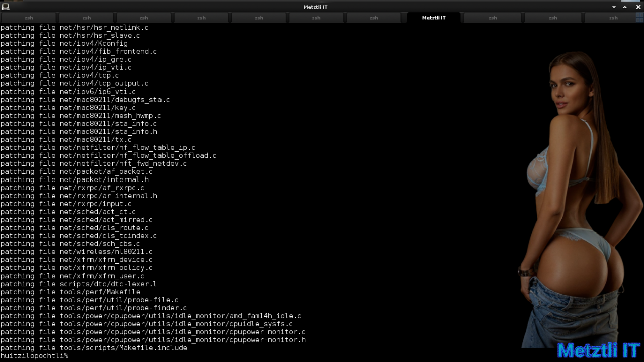Click the line net/rxrpc/af_rxrpc.c

coord(72,188)
